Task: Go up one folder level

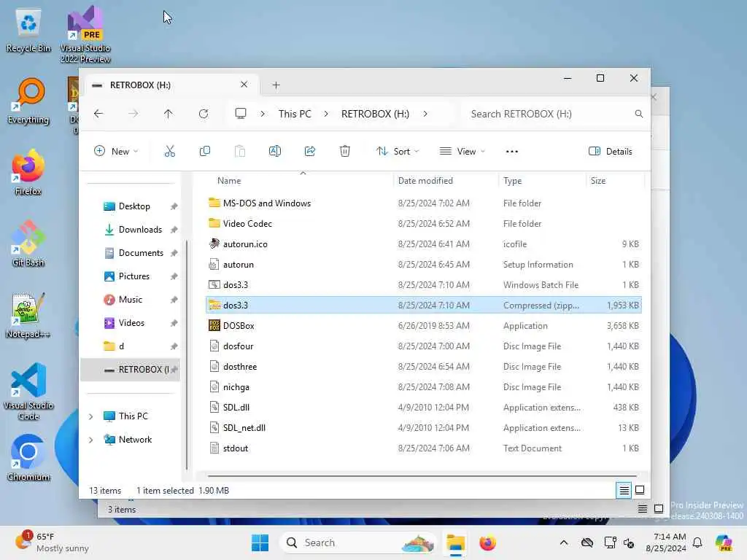Action: [x=169, y=114]
